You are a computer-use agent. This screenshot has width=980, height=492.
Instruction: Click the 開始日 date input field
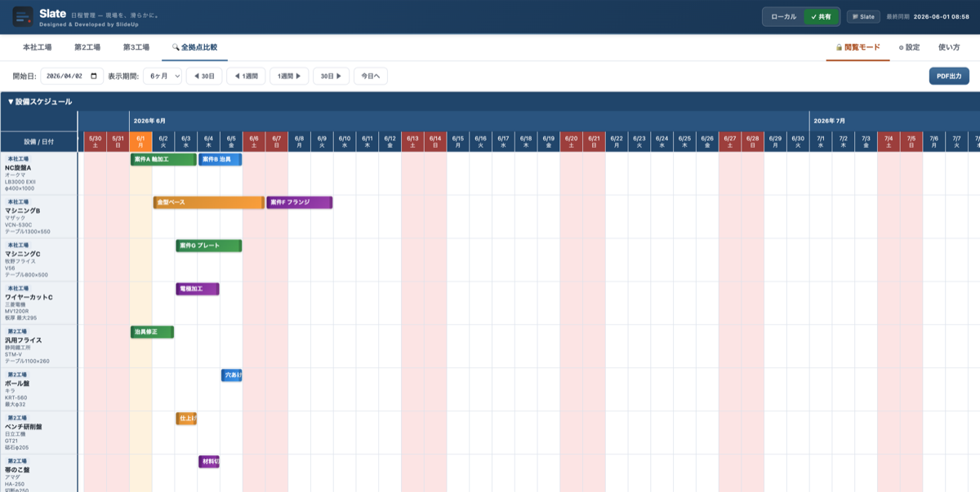tap(72, 76)
